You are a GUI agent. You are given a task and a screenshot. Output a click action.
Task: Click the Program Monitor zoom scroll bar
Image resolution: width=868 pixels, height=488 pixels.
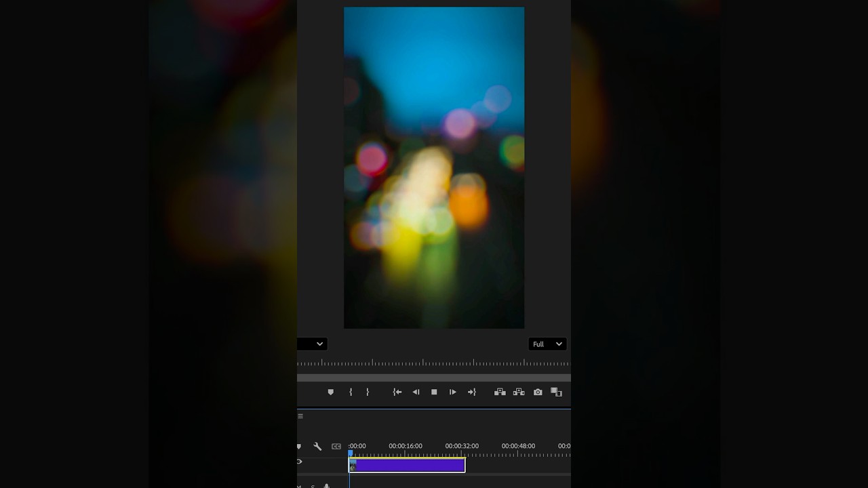pyautogui.click(x=434, y=378)
